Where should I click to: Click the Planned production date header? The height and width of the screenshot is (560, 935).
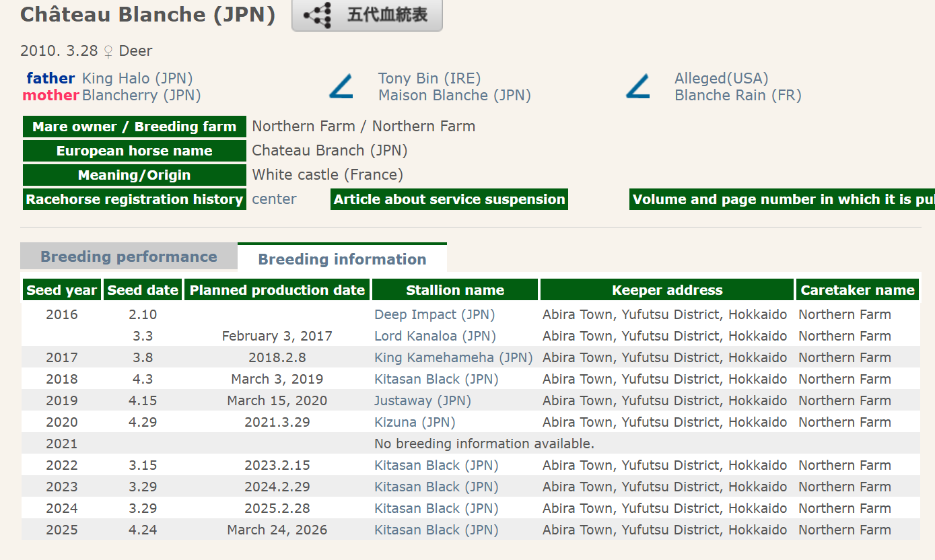[x=277, y=290]
